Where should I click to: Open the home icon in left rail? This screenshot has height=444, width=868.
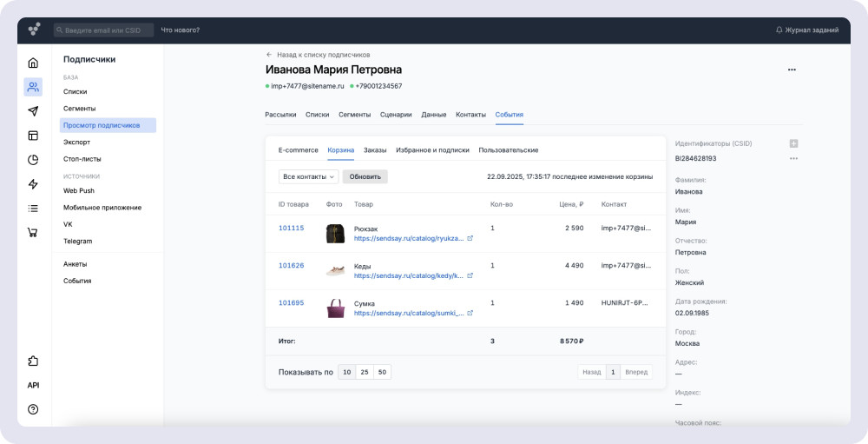pyautogui.click(x=33, y=63)
